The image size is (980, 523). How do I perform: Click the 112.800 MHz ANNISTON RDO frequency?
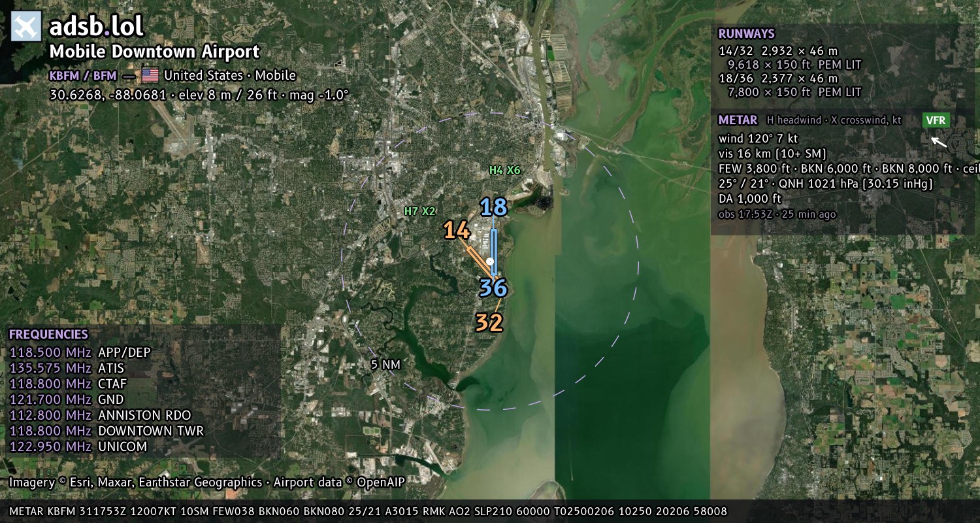[100, 415]
